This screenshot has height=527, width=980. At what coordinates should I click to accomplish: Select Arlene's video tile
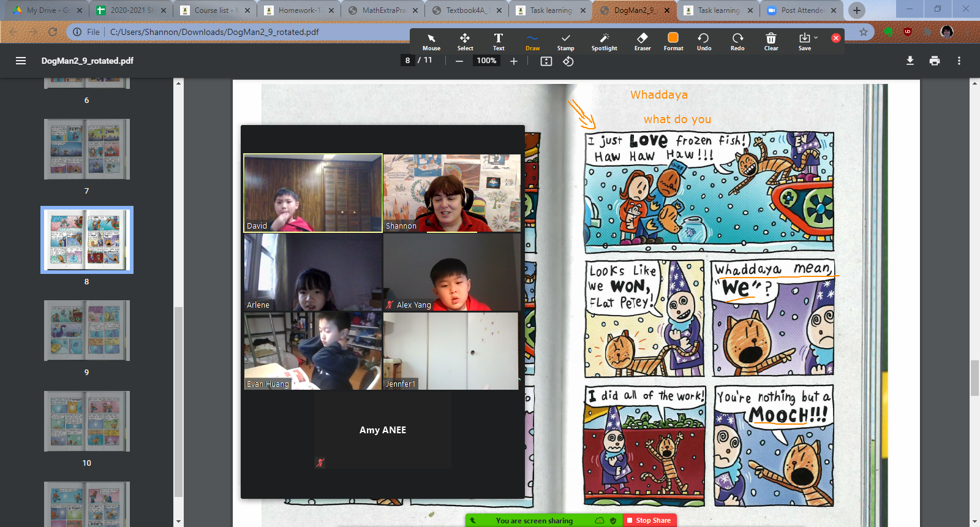[x=313, y=272]
